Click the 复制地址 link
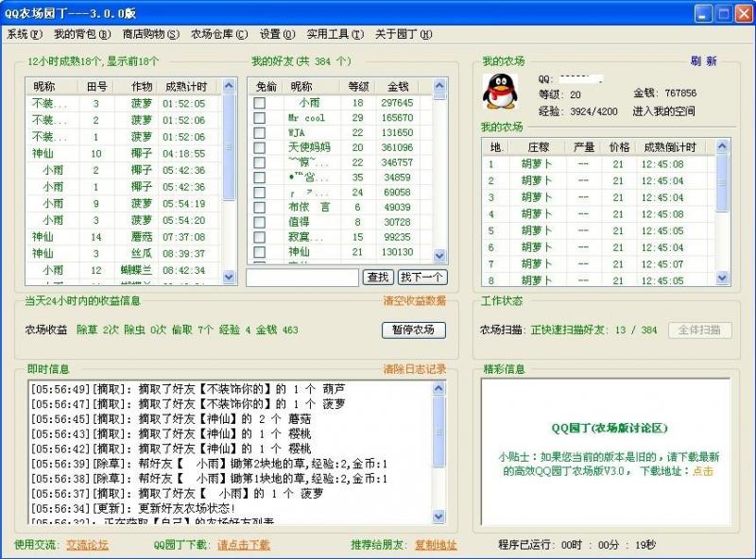The image size is (756, 559). pos(436,545)
